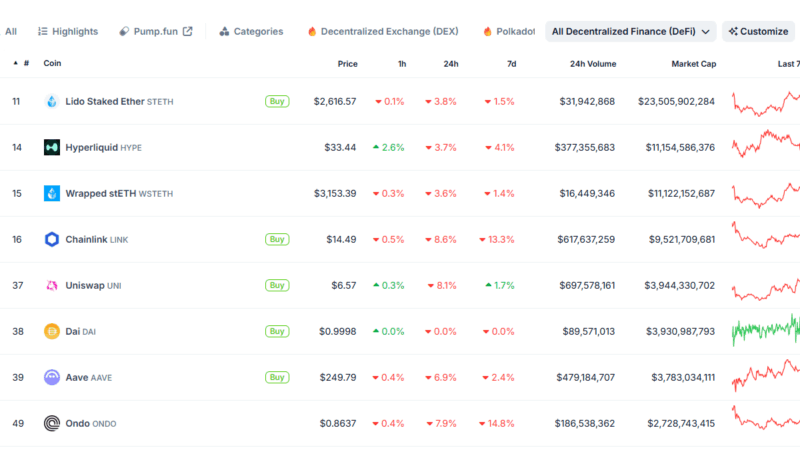Select the Polkadot category
This screenshot has width=800, height=450.
509,32
